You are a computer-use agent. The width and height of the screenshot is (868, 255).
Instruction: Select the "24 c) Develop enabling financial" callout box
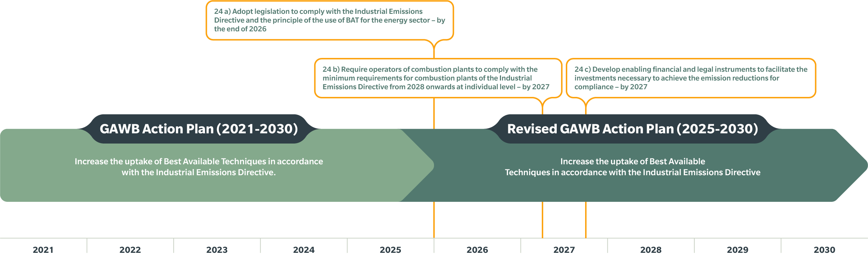coord(691,78)
